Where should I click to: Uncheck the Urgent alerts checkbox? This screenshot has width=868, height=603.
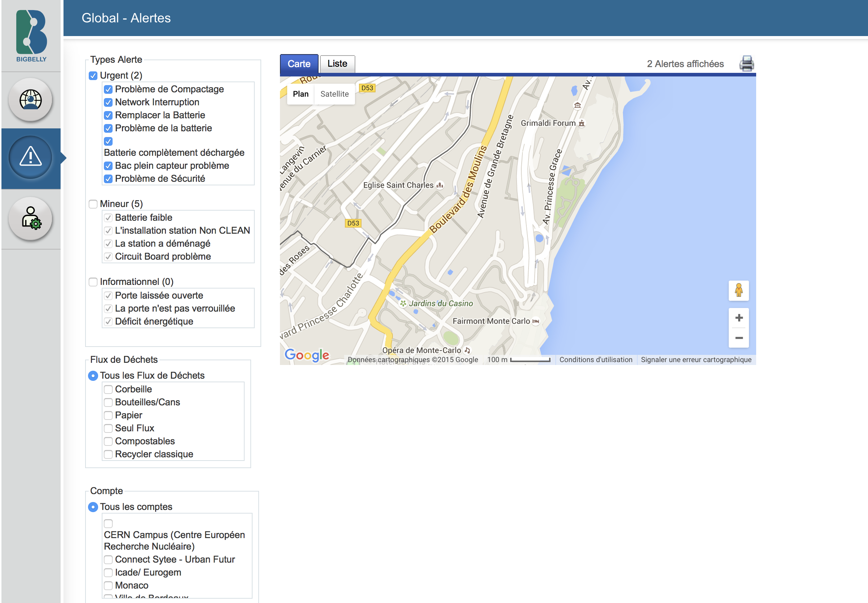pyautogui.click(x=93, y=76)
